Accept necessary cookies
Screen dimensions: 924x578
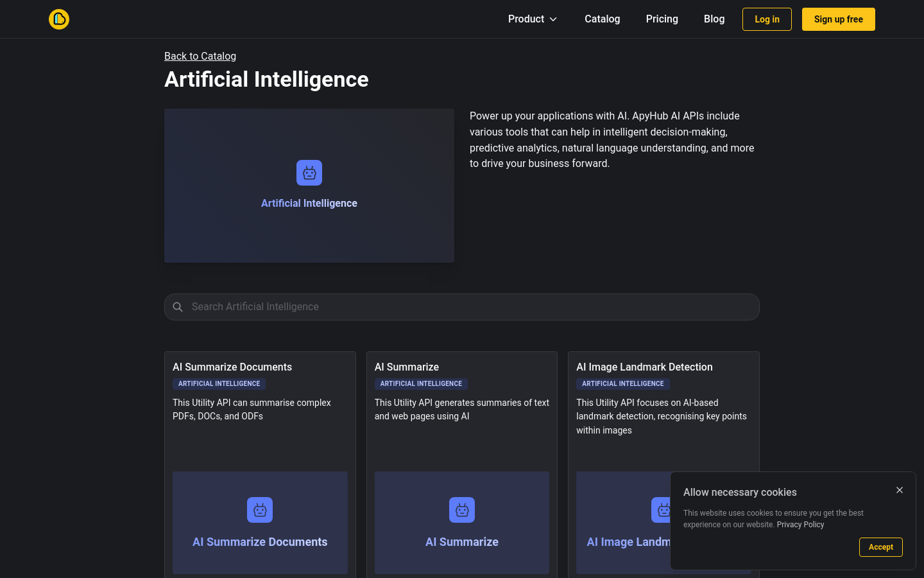point(880,547)
